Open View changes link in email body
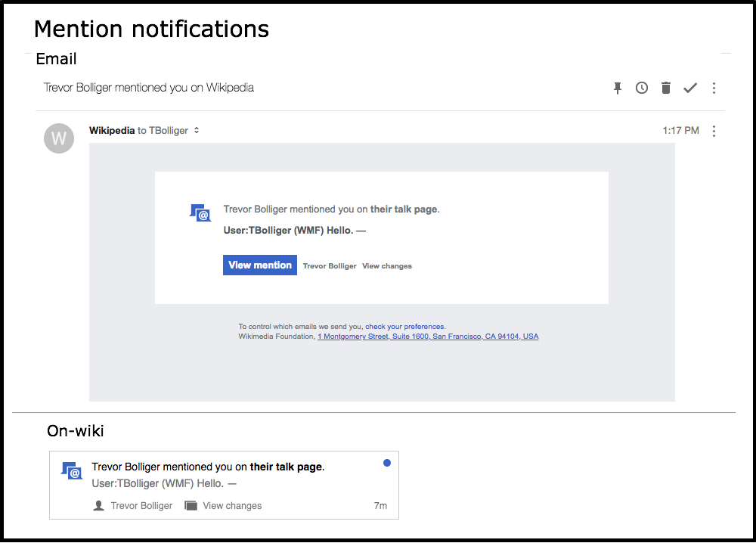Image resolution: width=756 pixels, height=543 pixels. pyautogui.click(x=386, y=266)
